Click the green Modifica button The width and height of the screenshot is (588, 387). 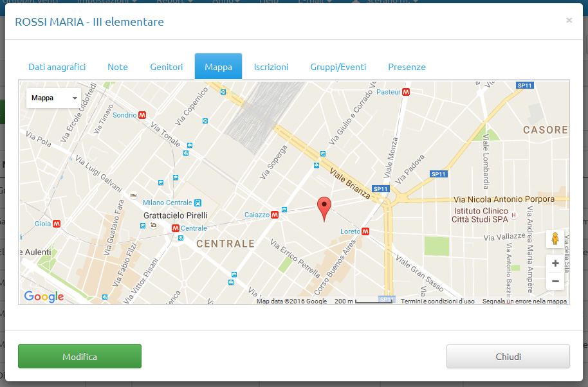tap(80, 356)
